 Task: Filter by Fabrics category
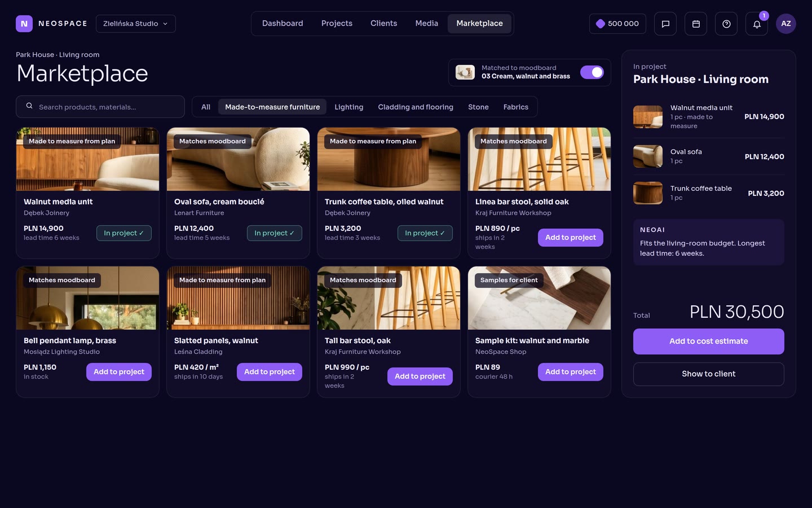(515, 107)
